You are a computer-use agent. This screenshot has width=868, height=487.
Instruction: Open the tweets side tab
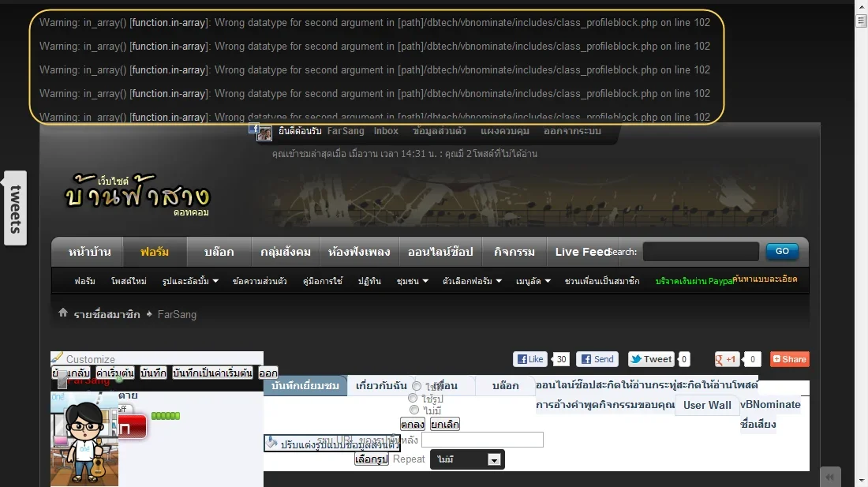(x=16, y=208)
